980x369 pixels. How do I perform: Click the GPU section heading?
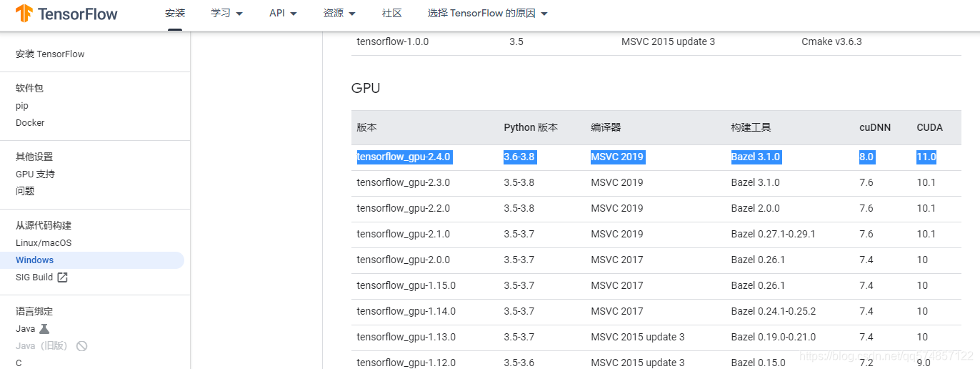click(x=366, y=88)
